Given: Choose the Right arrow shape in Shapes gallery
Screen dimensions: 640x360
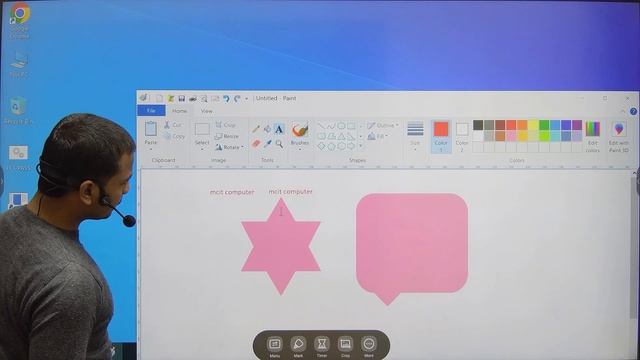Looking at the screenshot, I should (351, 146).
